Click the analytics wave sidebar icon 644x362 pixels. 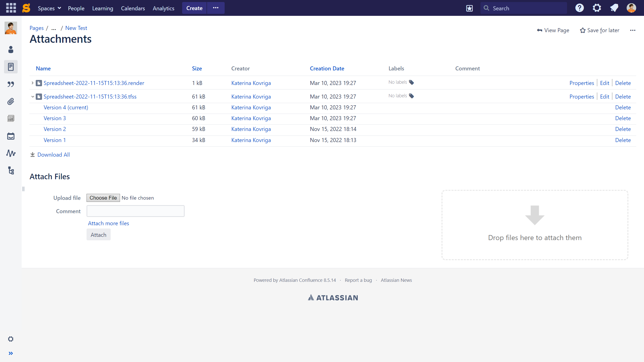click(11, 153)
